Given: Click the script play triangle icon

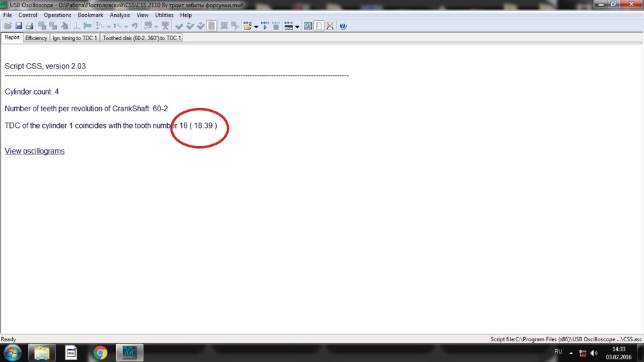Looking at the screenshot, I should [265, 26].
